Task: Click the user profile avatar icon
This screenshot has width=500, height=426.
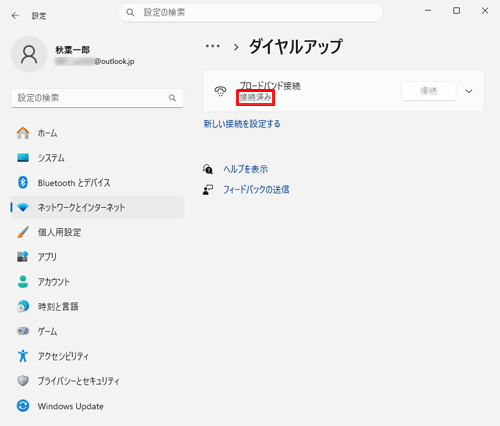Action: pyautogui.click(x=29, y=55)
